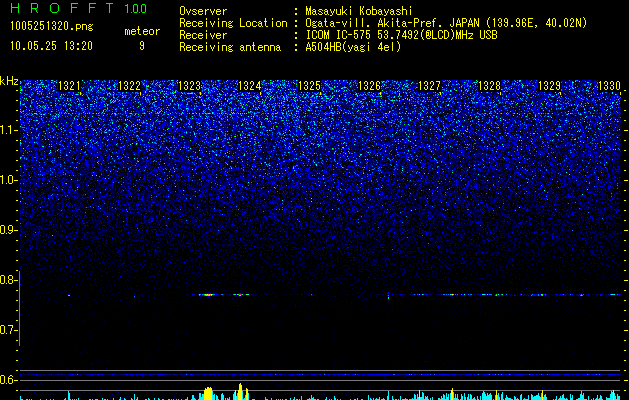Click the 1.0 frequency axis label

click(x=9, y=180)
